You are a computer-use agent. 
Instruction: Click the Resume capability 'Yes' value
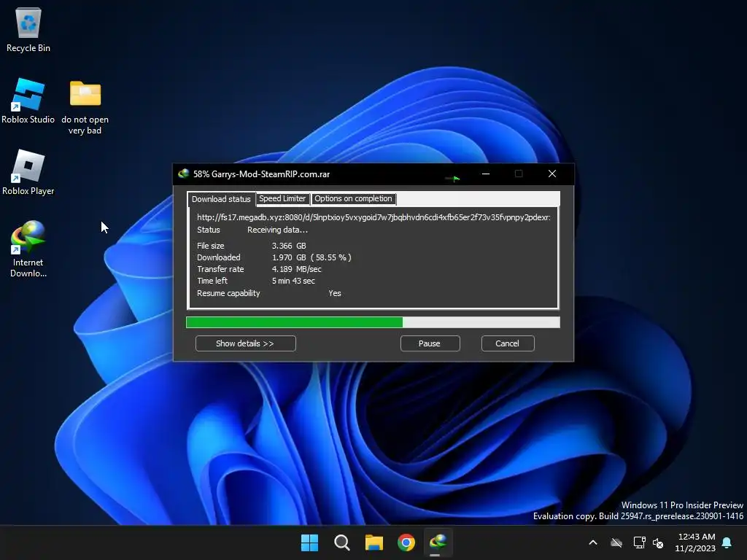click(x=334, y=293)
